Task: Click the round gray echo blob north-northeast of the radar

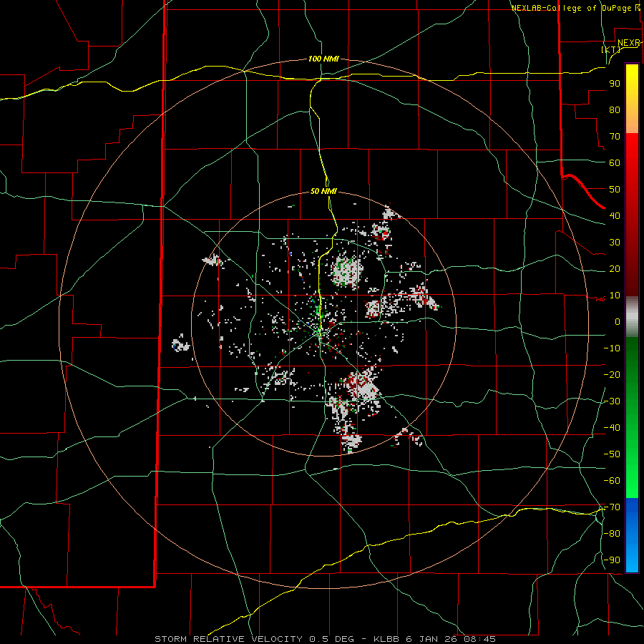Action: coord(347,271)
